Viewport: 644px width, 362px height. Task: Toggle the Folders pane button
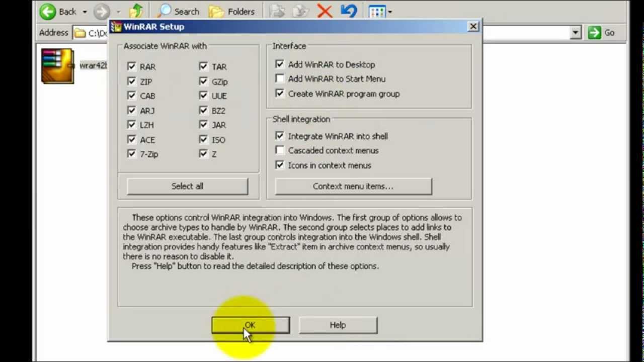click(x=232, y=12)
